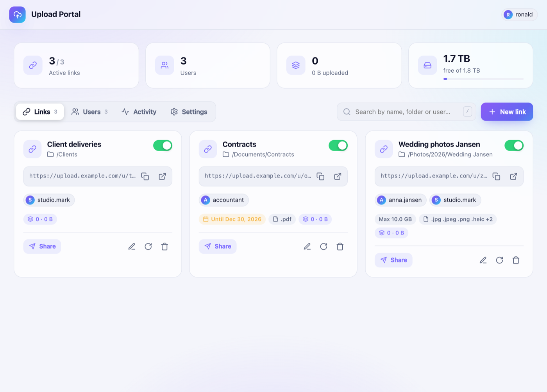Viewport: 547px width, 392px height.
Task: Switch to the Users tab
Action: click(x=89, y=112)
